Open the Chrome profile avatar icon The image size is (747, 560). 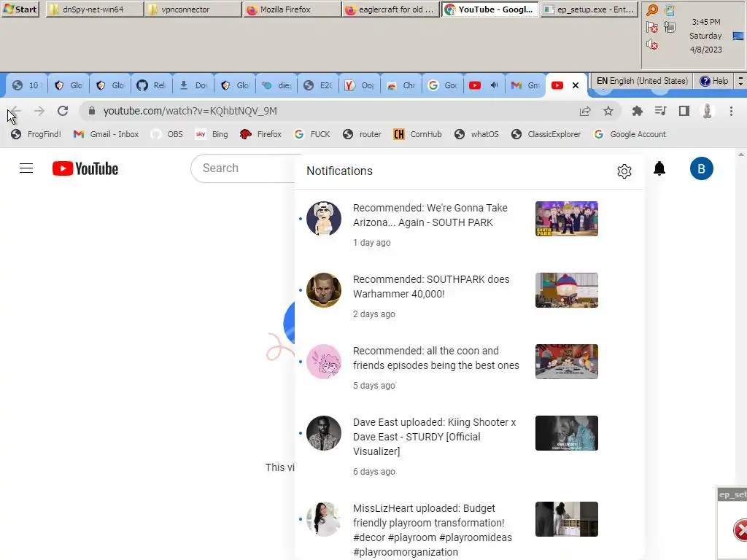(x=708, y=111)
